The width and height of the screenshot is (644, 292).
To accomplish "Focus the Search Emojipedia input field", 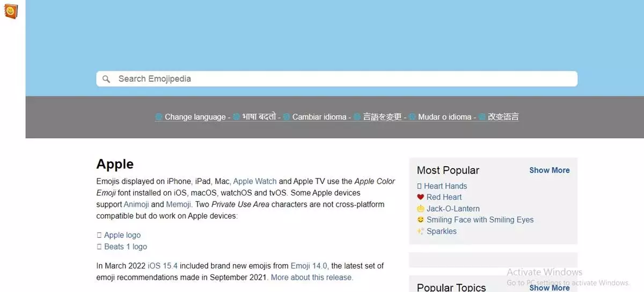I will click(x=336, y=79).
